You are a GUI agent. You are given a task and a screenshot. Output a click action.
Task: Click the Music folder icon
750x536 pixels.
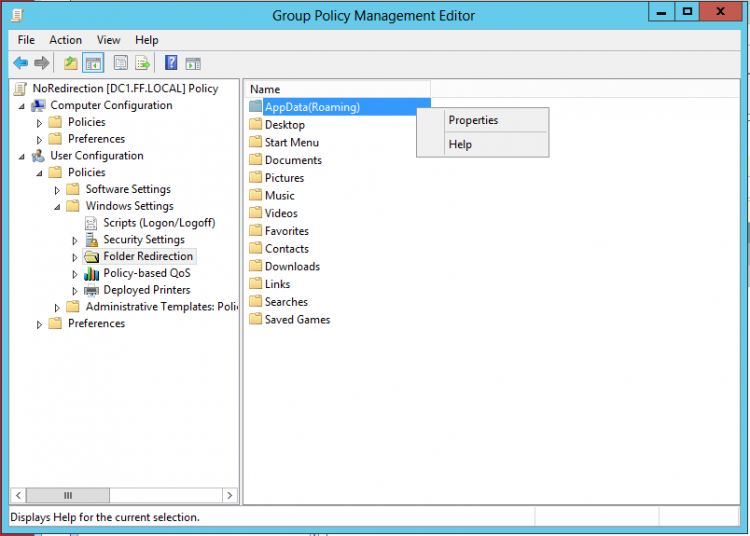[255, 195]
